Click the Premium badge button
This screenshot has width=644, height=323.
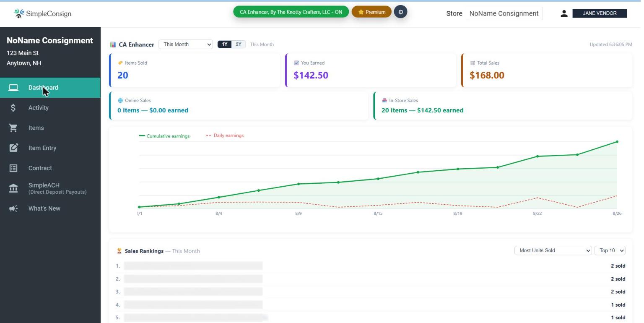[371, 12]
